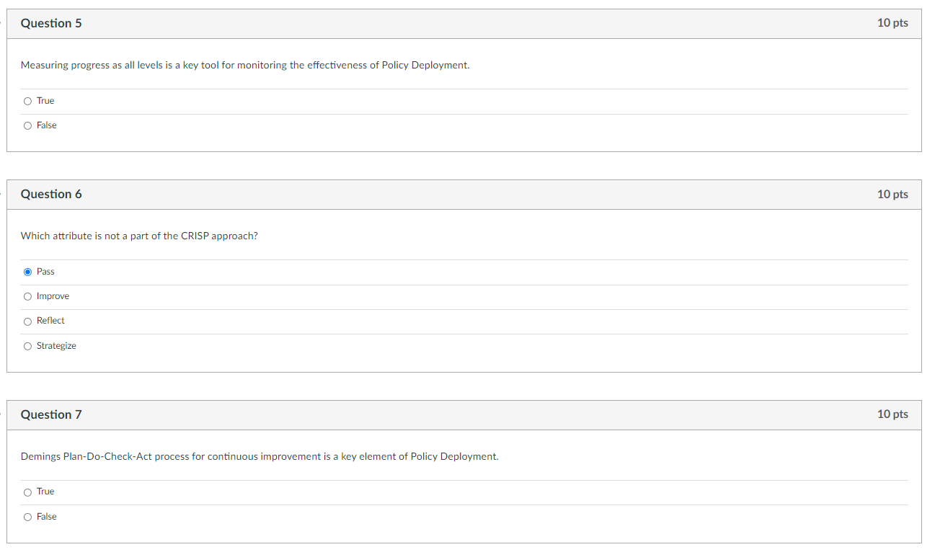Select True for Question 5
The image size is (935, 560).
27,101
